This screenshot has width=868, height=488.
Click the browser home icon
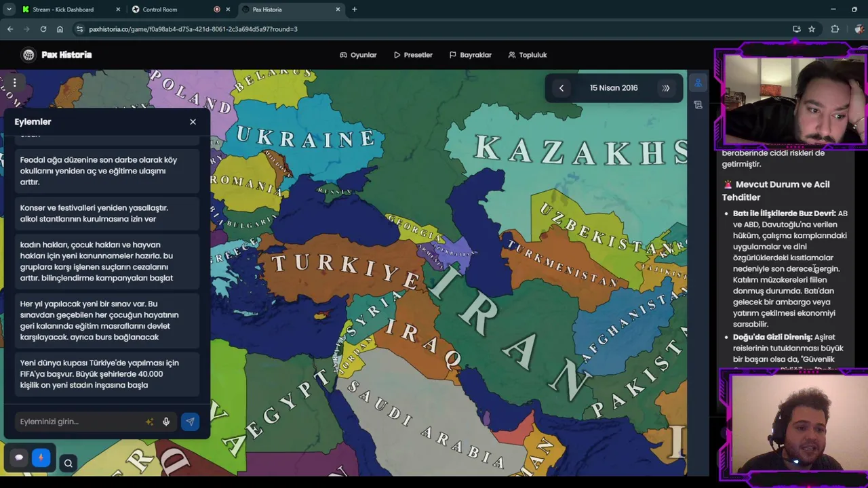[60, 29]
